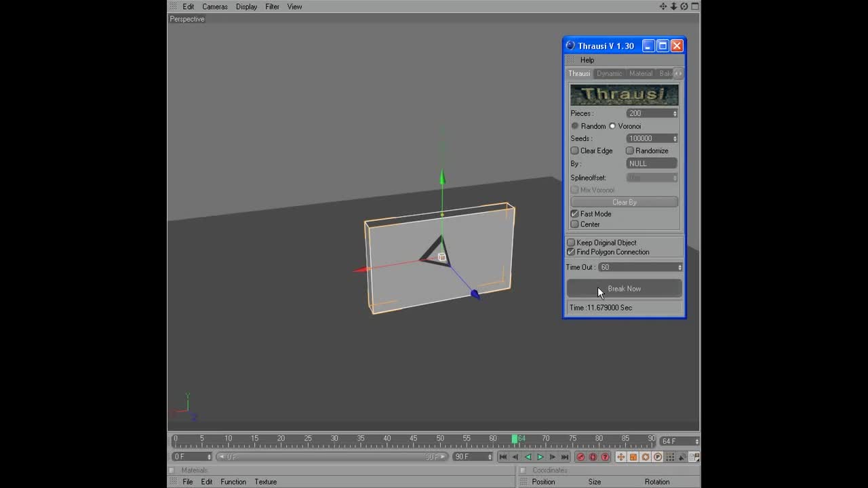This screenshot has height=488, width=868.
Task: Click the Thrausi window title icon
Action: tap(570, 45)
